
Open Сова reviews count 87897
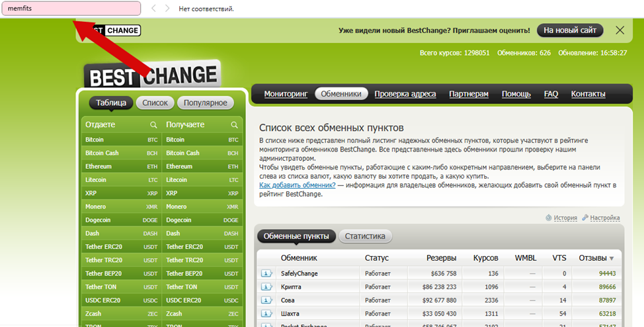coord(607,301)
